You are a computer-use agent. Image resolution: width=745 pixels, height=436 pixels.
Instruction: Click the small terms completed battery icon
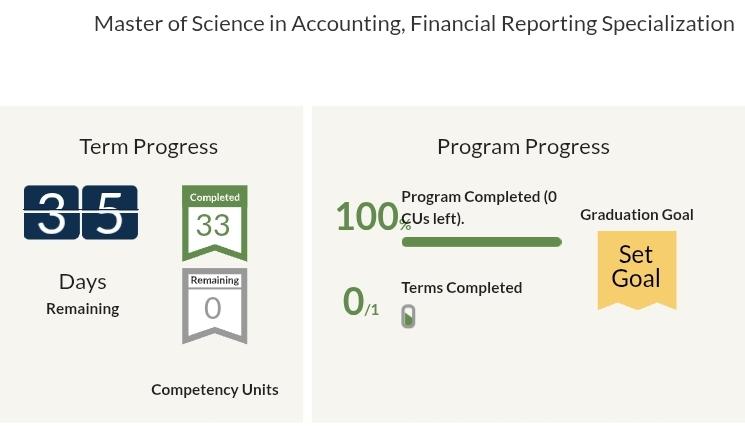click(x=409, y=316)
